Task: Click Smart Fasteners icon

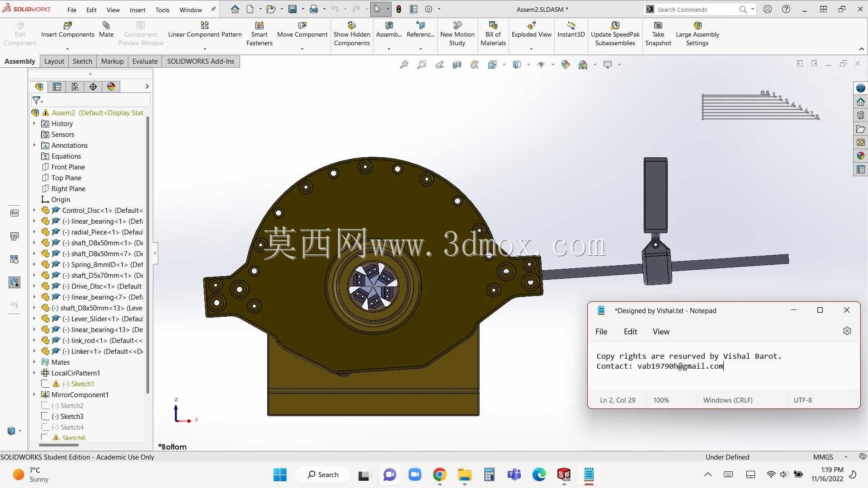Action: (259, 34)
